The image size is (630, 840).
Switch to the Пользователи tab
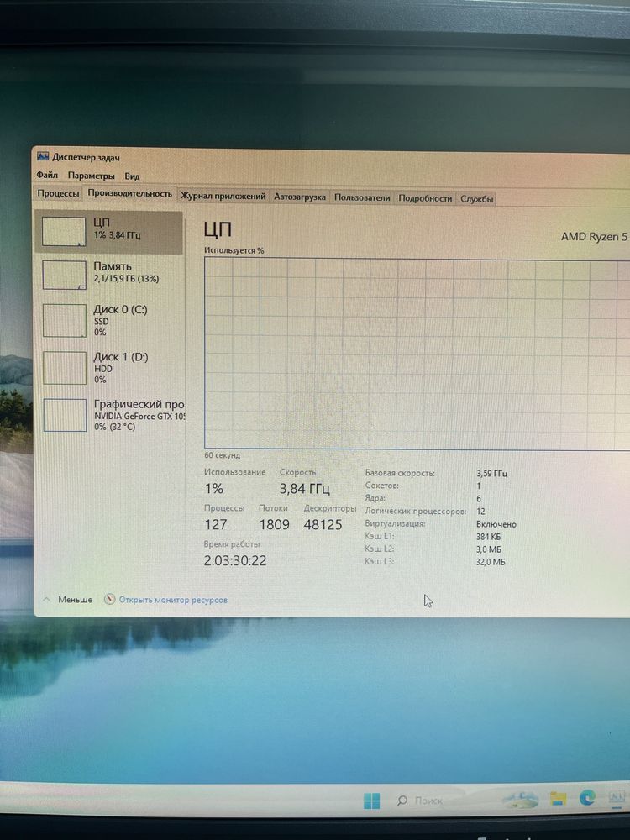[362, 197]
